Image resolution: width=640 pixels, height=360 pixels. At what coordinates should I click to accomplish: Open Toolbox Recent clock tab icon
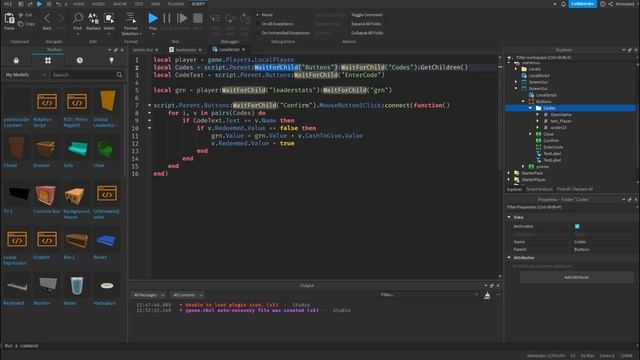(x=80, y=60)
